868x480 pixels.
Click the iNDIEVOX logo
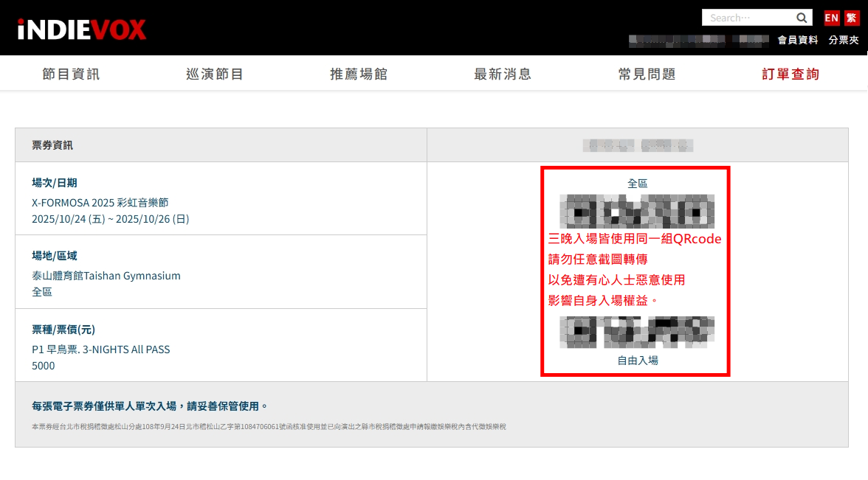coord(82,29)
